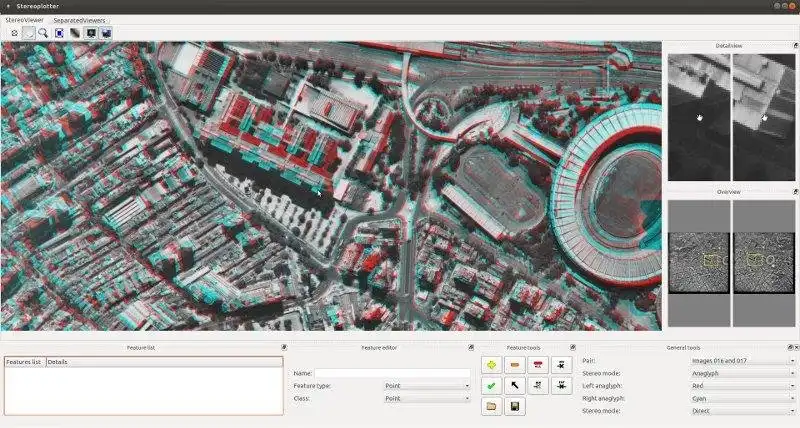The height and width of the screenshot is (428, 800).
Task: Select the StereoViewer tab
Action: 25,20
